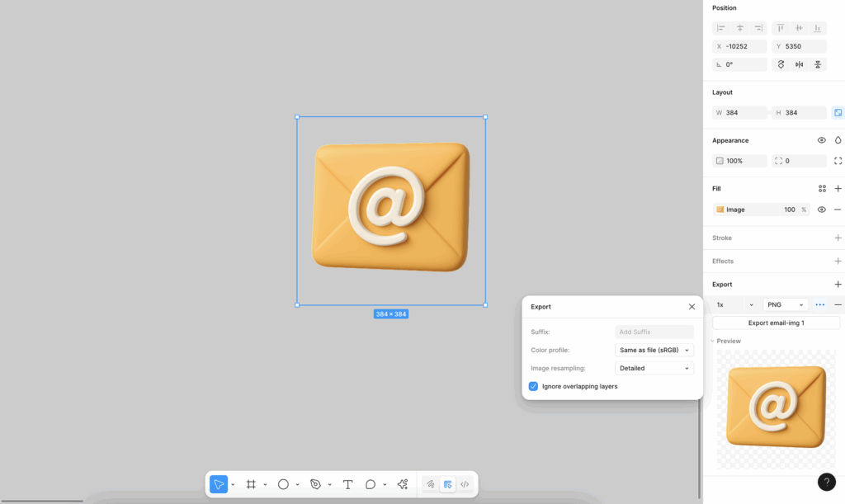Screen dimensions: 845x504
Task: Open export settings three-dots menu
Action: coord(819,304)
